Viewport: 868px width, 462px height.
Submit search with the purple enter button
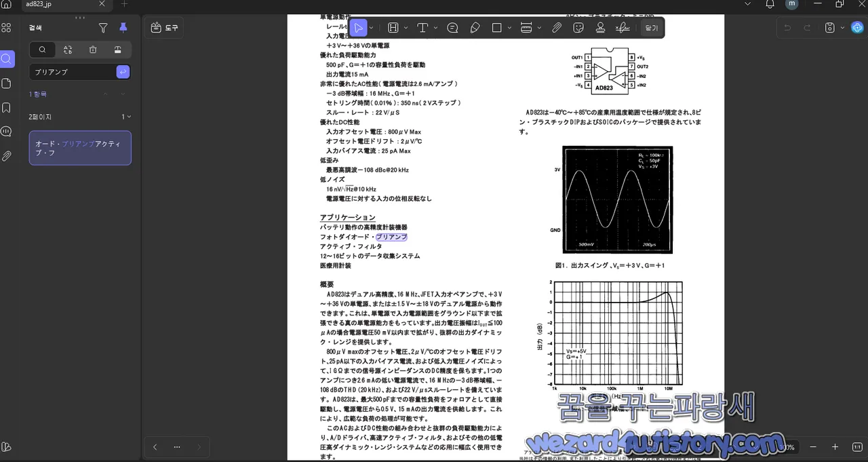(123, 71)
